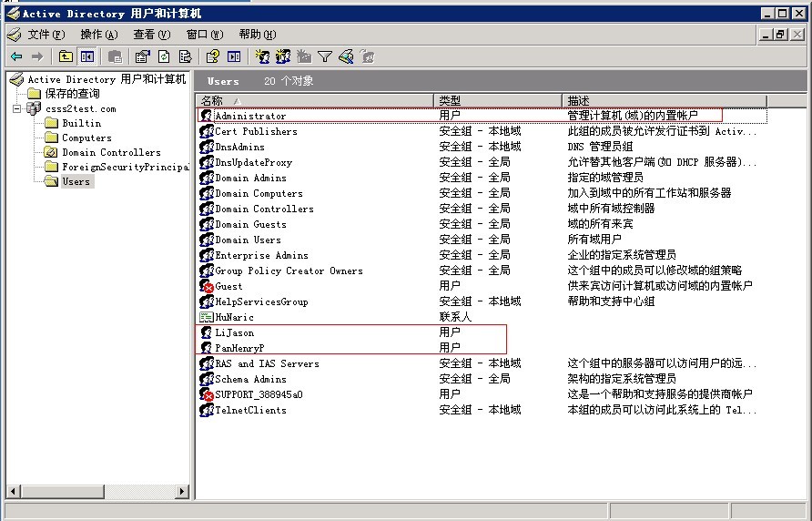This screenshot has height=521, width=812.
Task: Select the Computers folder in tree
Action: coord(86,138)
